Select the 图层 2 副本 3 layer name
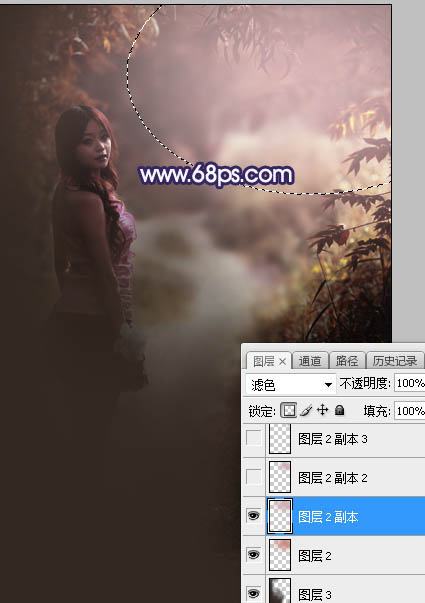 333,439
